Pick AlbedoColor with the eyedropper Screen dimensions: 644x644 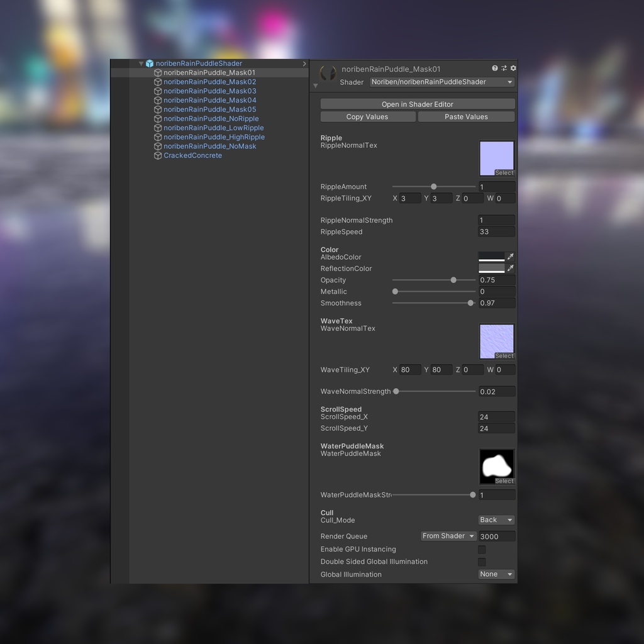click(510, 257)
